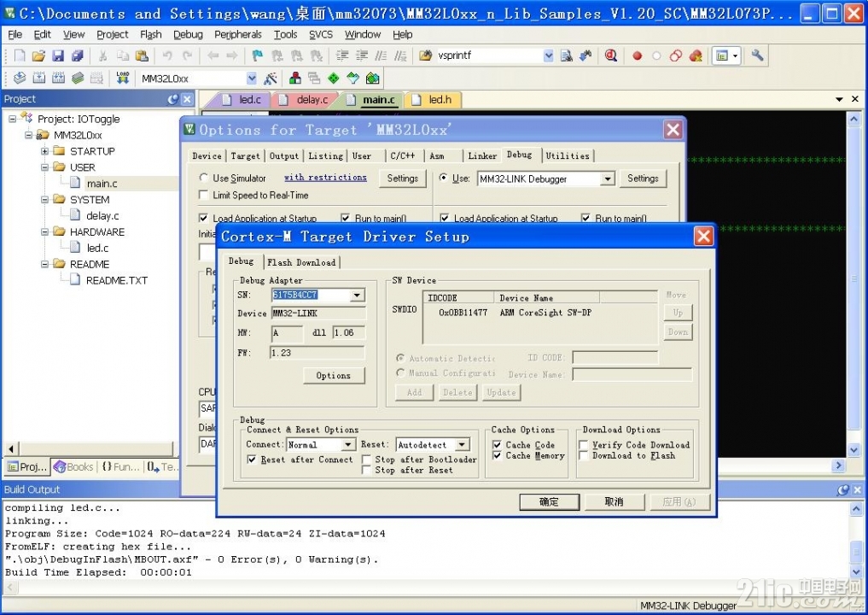
Task: Enable Verify Code Download checkbox
Action: (x=584, y=445)
